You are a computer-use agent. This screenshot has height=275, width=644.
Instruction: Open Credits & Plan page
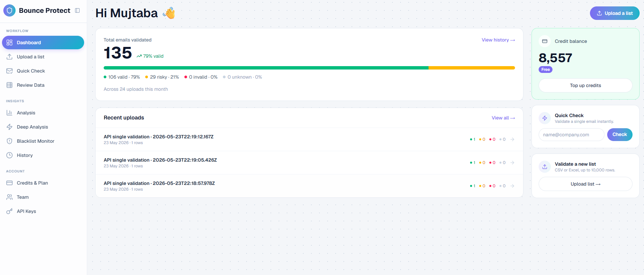point(43,183)
